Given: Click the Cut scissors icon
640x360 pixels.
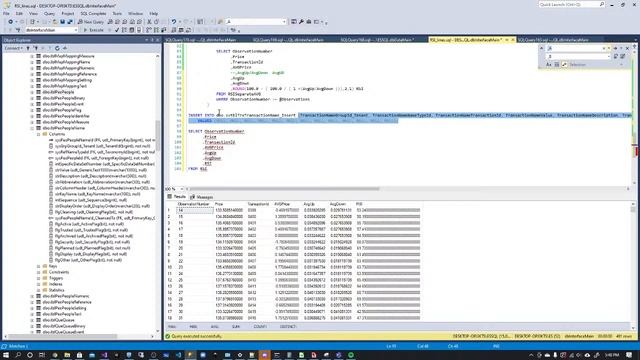Looking at the screenshot, I should [149, 22].
